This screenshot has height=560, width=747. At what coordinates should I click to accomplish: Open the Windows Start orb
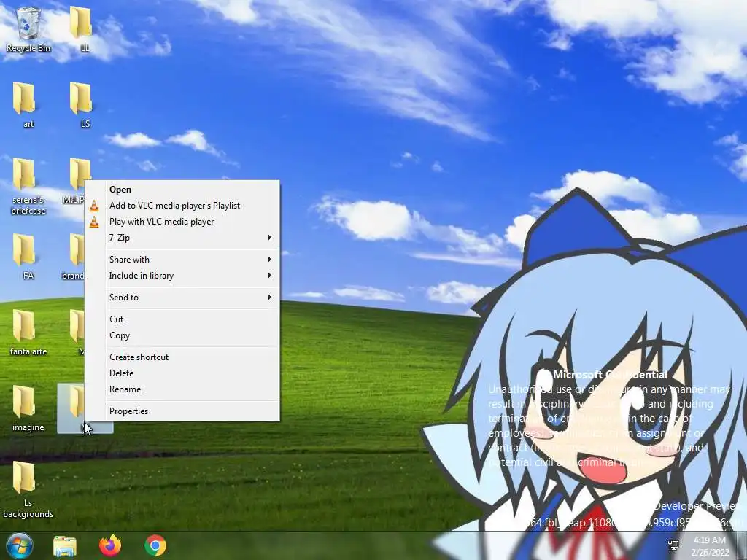click(x=20, y=545)
